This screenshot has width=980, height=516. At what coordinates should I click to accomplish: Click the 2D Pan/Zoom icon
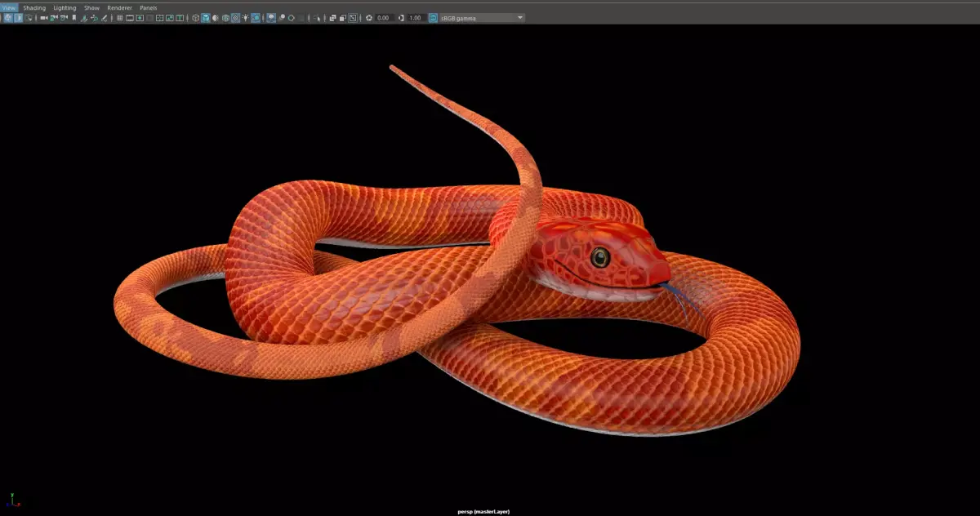(x=94, y=18)
